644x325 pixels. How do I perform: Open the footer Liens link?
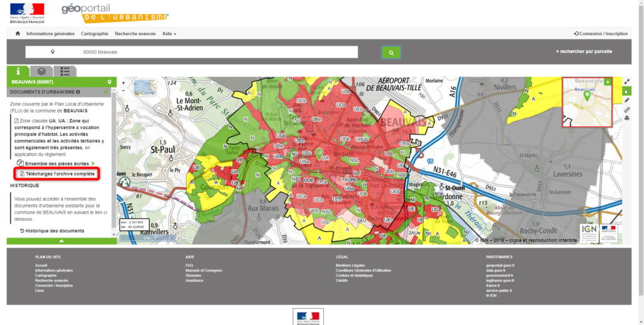click(x=40, y=290)
